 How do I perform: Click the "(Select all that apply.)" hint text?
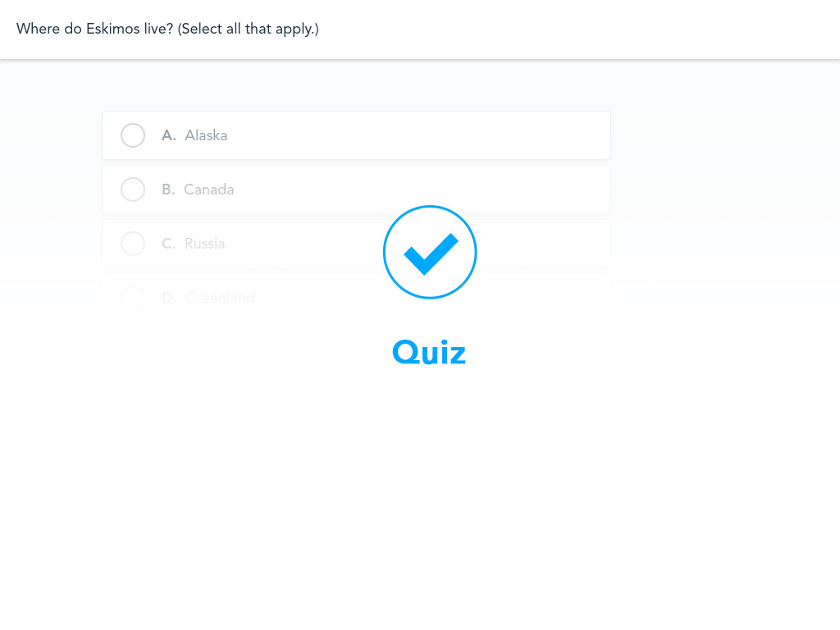[248, 29]
